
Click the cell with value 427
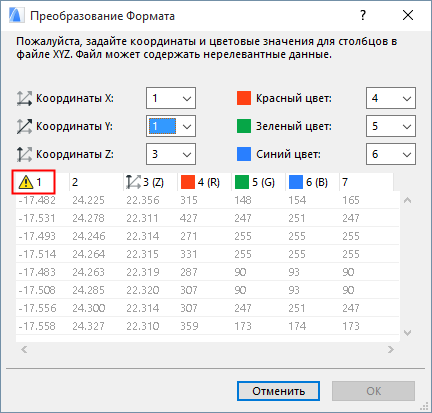click(189, 218)
